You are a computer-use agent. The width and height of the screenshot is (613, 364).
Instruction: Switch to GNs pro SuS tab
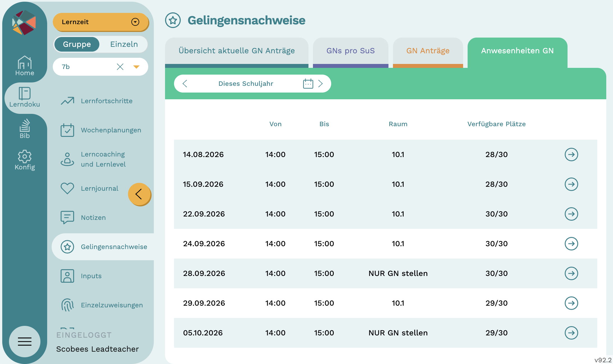click(x=351, y=52)
